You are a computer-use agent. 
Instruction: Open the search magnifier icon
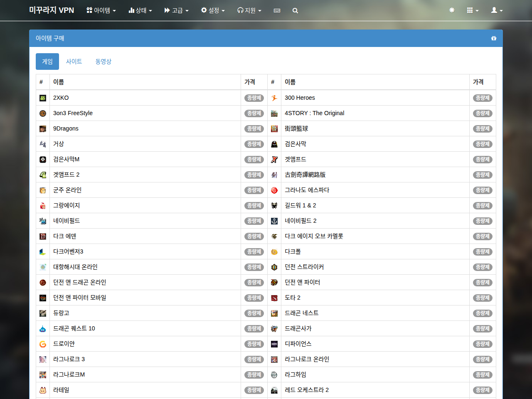pos(295,10)
